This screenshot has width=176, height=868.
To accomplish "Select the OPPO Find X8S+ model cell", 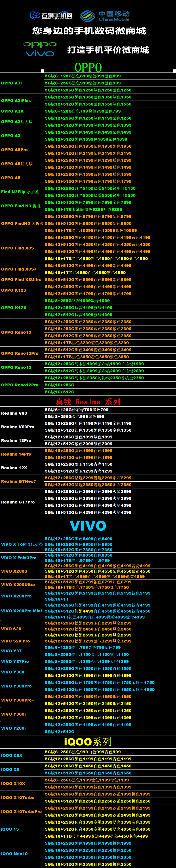I will [22, 269].
